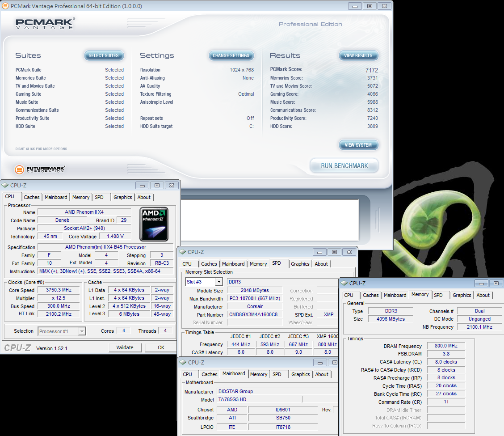Screen dimensions: 504x436
Task: Minimize the CPU-Z Mainboard window
Action: tap(320, 362)
